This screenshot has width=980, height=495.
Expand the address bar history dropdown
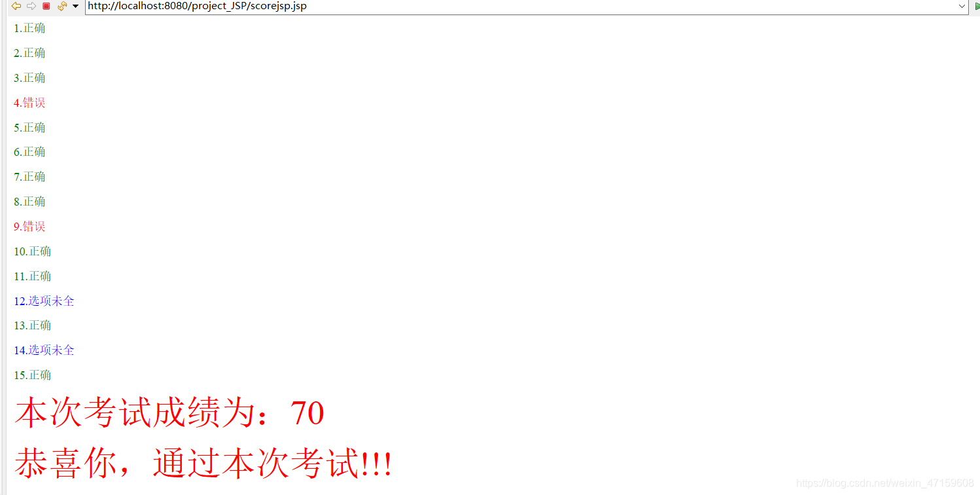962,7
